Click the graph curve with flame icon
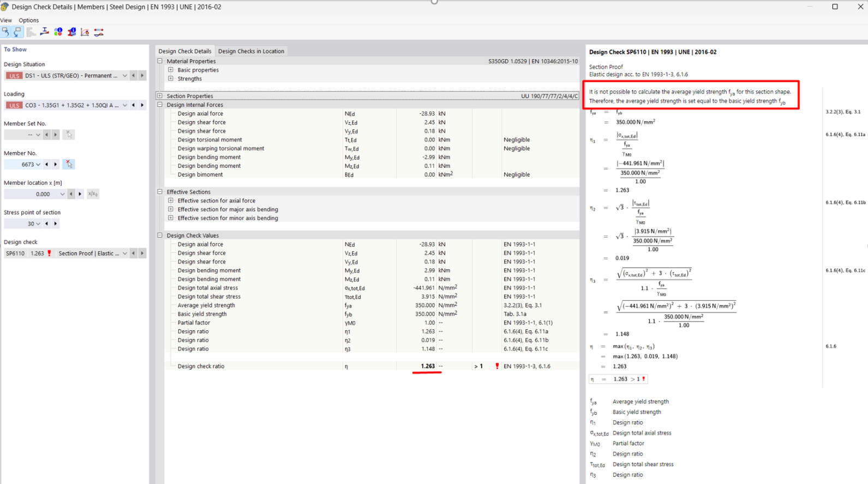Image resolution: width=868 pixels, height=484 pixels. tap(85, 32)
